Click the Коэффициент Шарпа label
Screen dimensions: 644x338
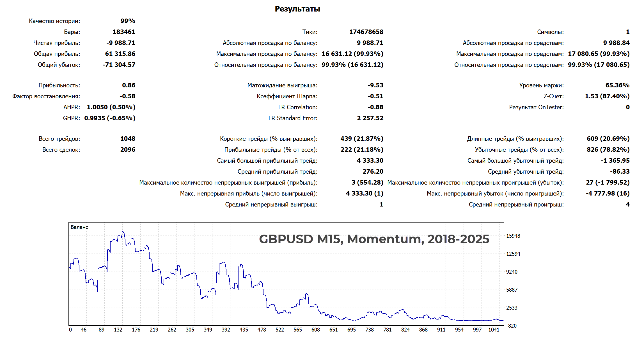(x=287, y=96)
